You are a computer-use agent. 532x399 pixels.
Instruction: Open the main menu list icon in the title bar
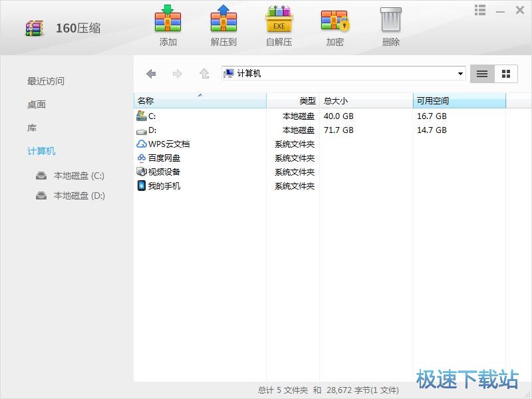click(479, 10)
